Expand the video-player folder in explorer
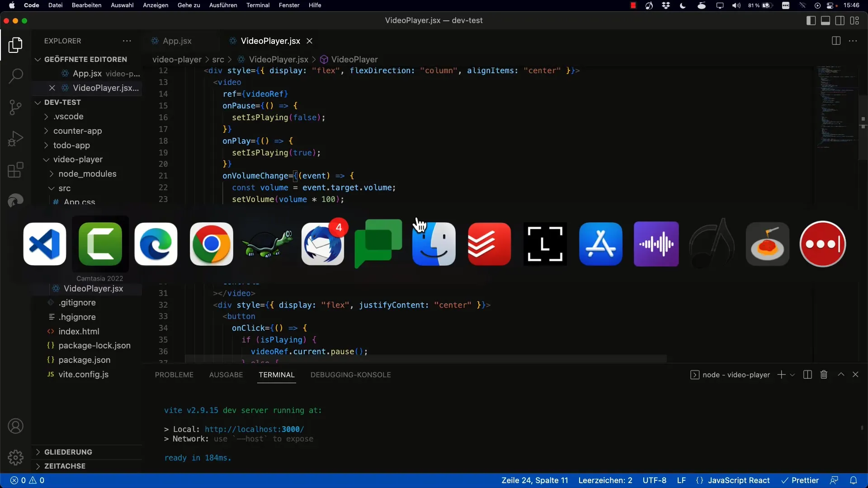 pyautogui.click(x=78, y=159)
